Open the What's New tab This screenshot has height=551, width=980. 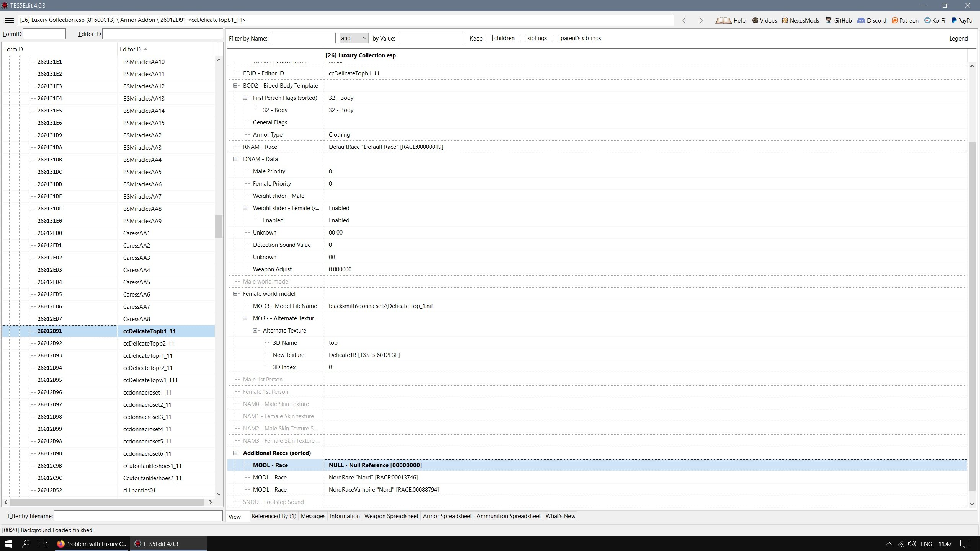pyautogui.click(x=560, y=516)
